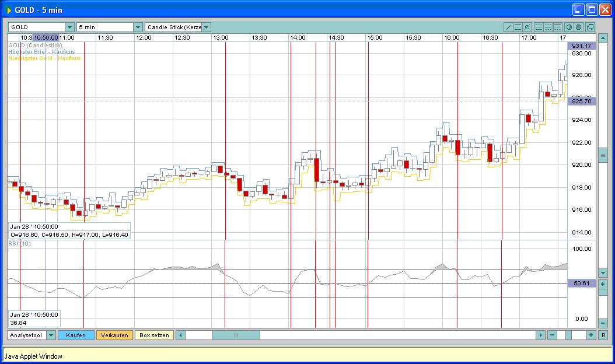
Task: Choose the line style with solid middle line
Action: coord(548,27)
